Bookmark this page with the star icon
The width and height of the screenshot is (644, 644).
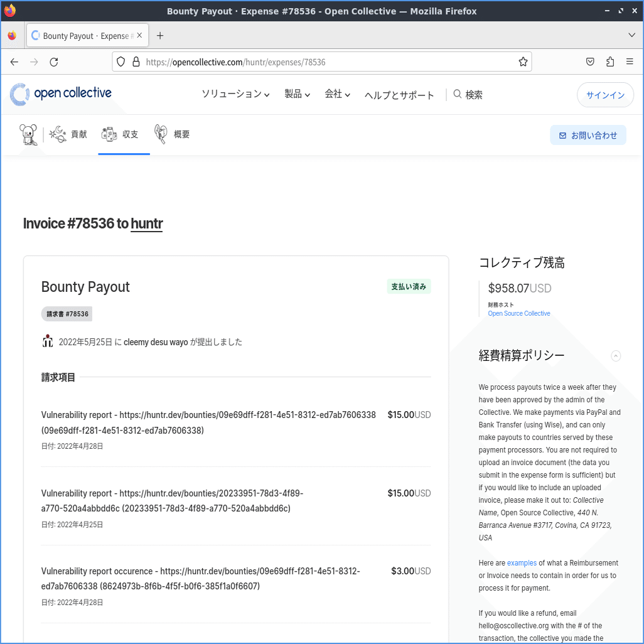(x=523, y=62)
